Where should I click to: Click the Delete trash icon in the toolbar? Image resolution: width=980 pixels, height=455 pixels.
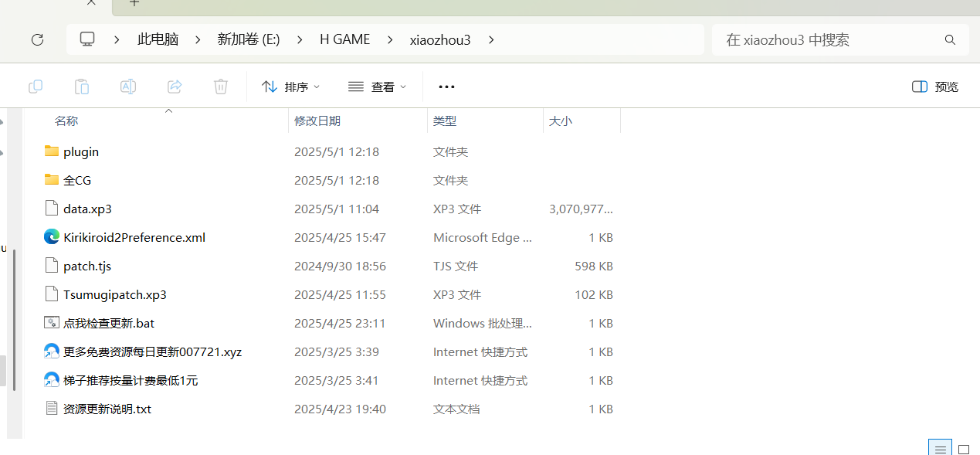click(221, 87)
